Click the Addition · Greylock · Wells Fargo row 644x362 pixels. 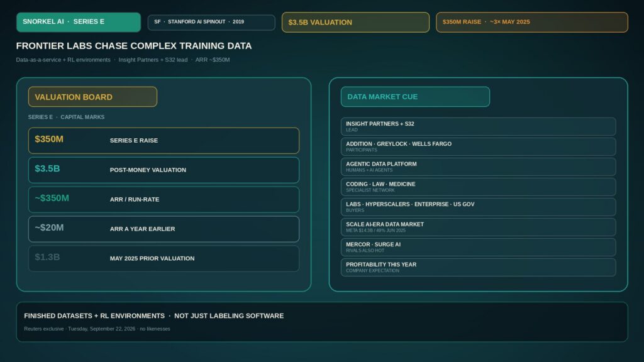(478, 146)
